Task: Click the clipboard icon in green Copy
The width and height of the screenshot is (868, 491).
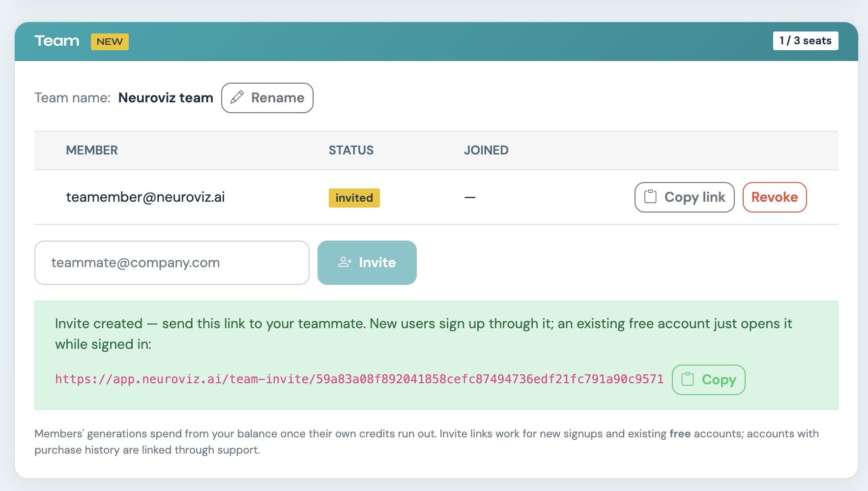Action: (688, 379)
